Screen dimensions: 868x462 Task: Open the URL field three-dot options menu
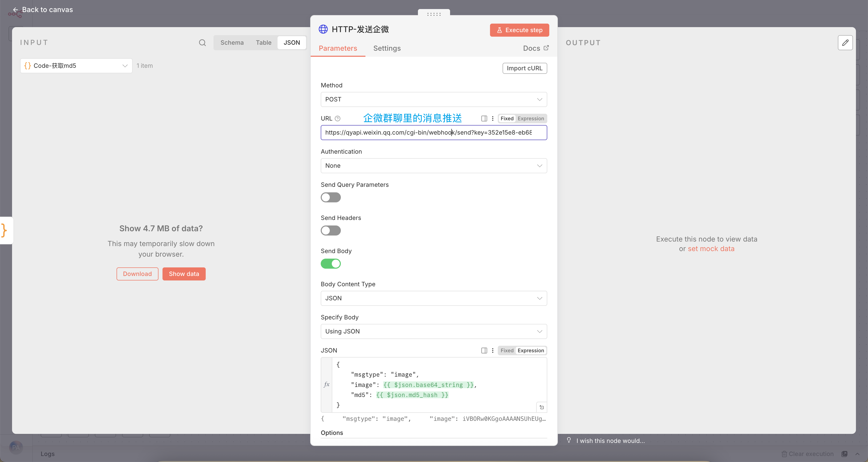[493, 119]
